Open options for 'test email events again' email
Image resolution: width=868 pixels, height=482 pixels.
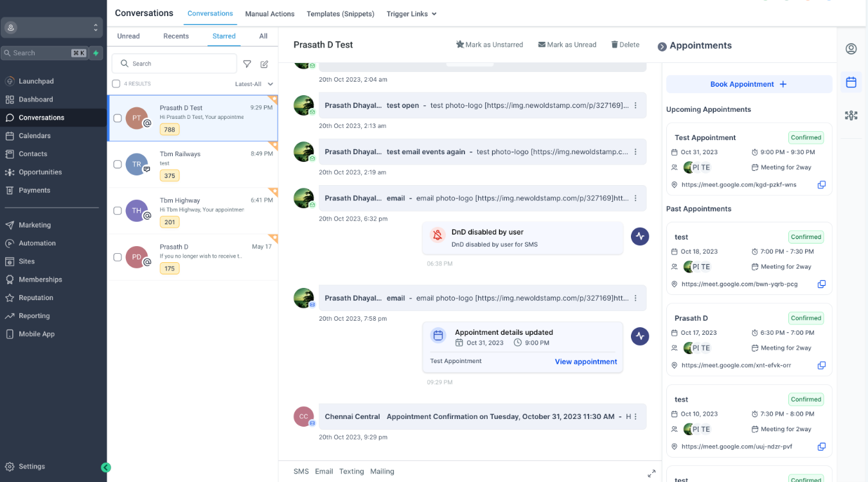(635, 152)
